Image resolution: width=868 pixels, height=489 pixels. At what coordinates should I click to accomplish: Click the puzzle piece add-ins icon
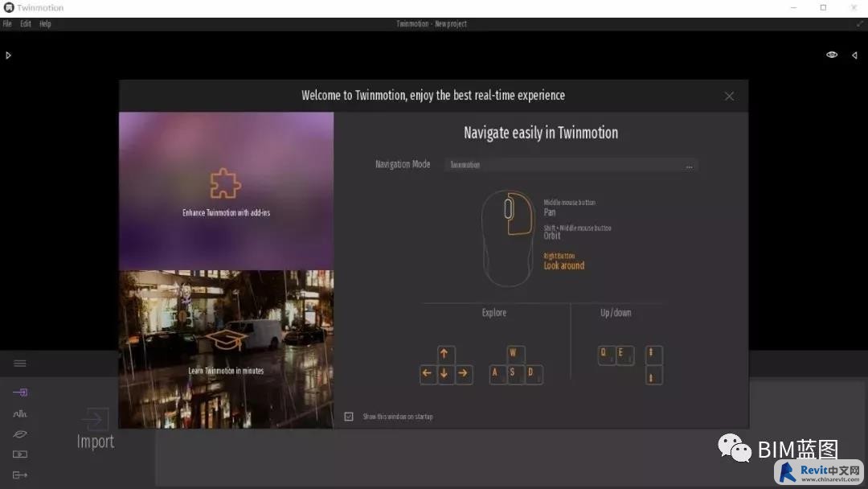(225, 183)
